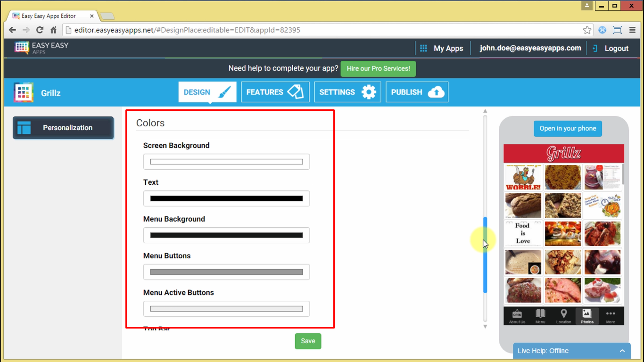Click Open in your phone button
This screenshot has width=644, height=362.
tap(568, 128)
